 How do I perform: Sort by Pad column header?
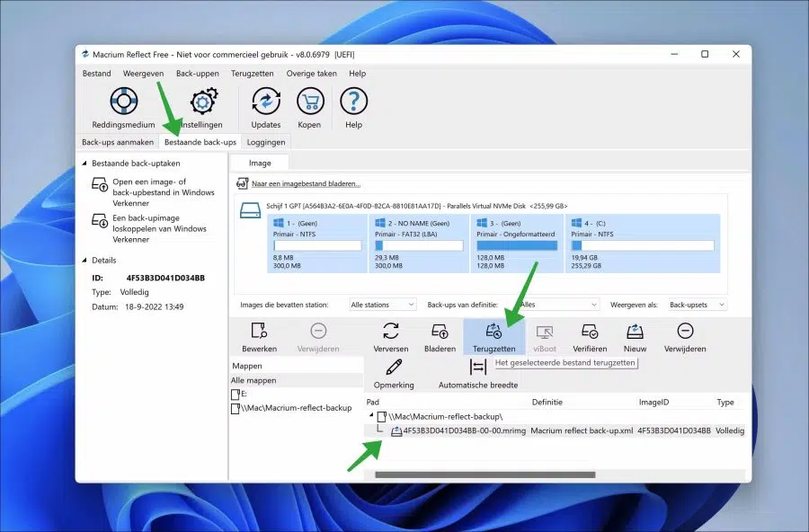point(372,402)
